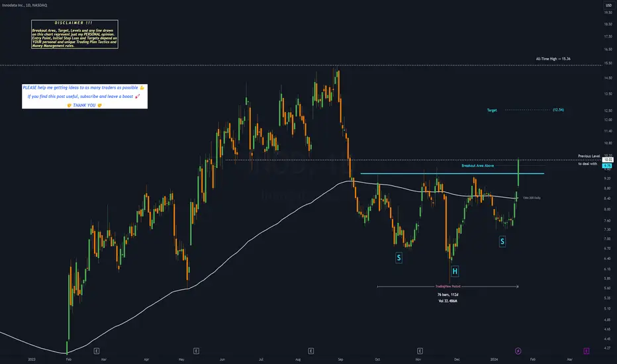Click the EMA 200 Daily label

point(532,198)
